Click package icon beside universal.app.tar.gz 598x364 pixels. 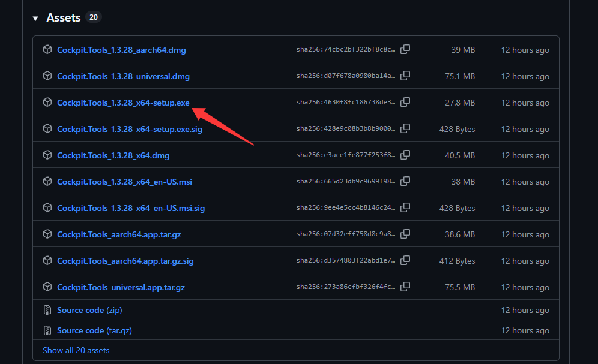point(47,287)
